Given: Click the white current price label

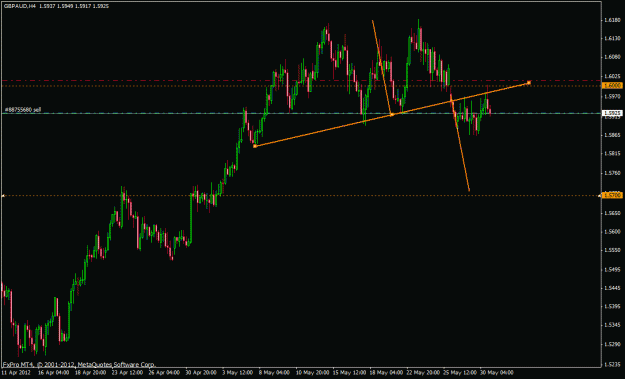Looking at the screenshot, I should click(613, 113).
